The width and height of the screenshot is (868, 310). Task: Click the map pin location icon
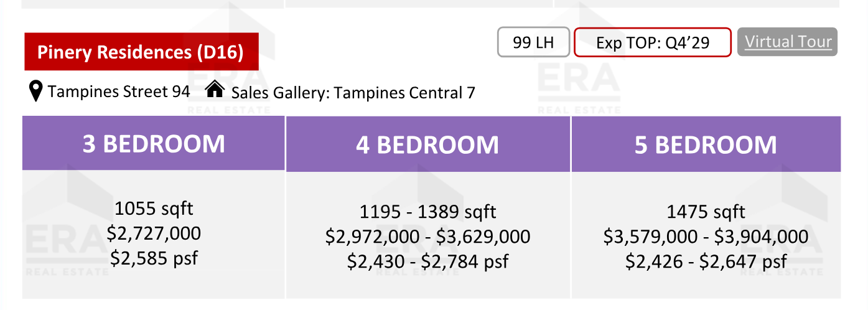pyautogui.click(x=37, y=92)
